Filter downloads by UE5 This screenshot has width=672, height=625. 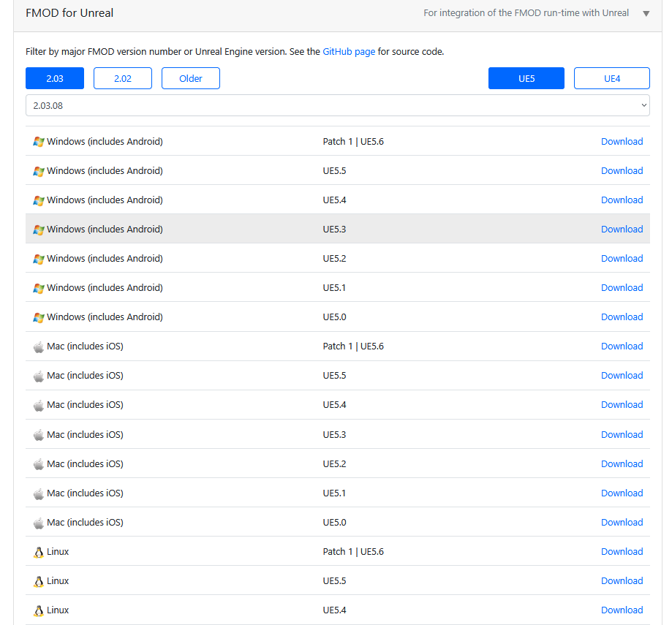(526, 78)
